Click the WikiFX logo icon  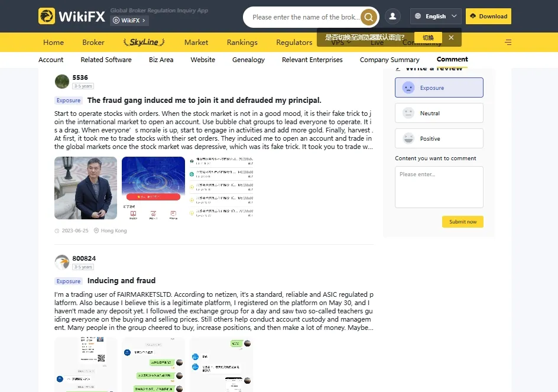pos(47,16)
